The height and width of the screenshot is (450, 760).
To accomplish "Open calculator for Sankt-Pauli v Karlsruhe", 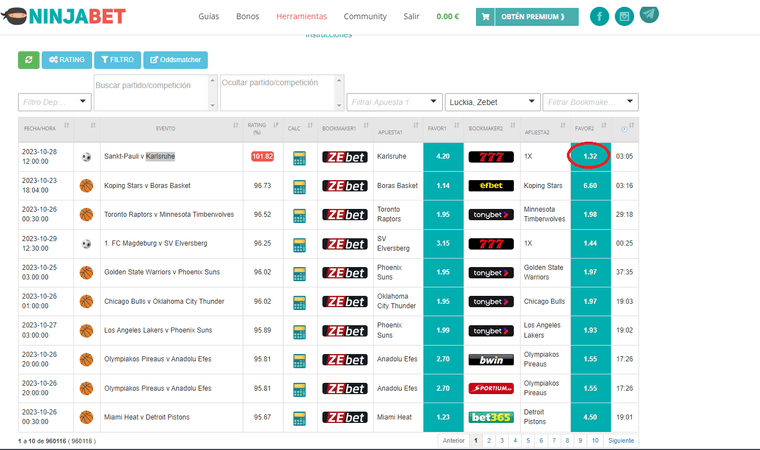I will coord(300,158).
